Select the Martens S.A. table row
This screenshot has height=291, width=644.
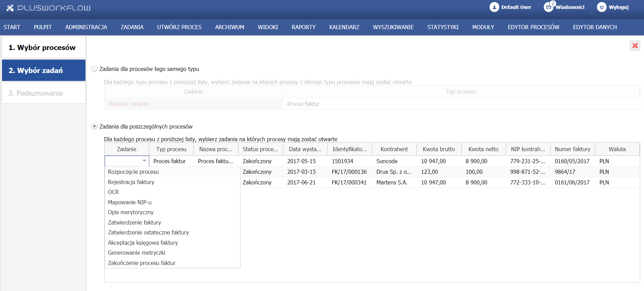[392, 182]
